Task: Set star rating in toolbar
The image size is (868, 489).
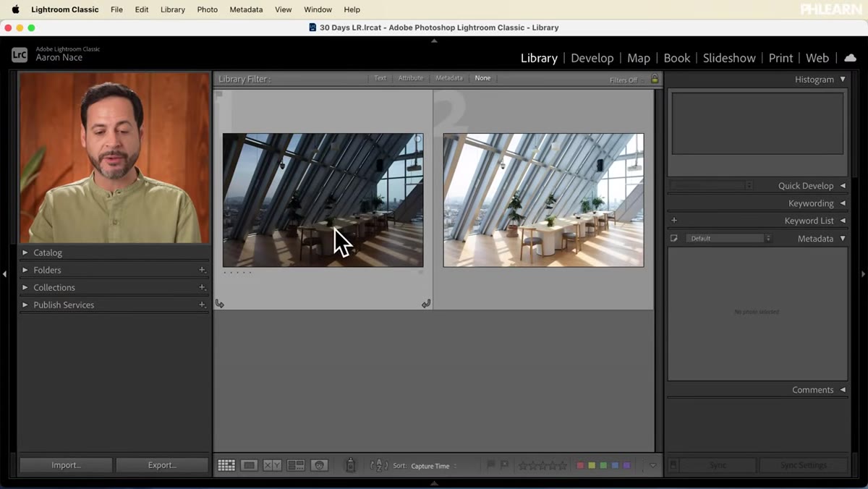Action: [x=543, y=466]
